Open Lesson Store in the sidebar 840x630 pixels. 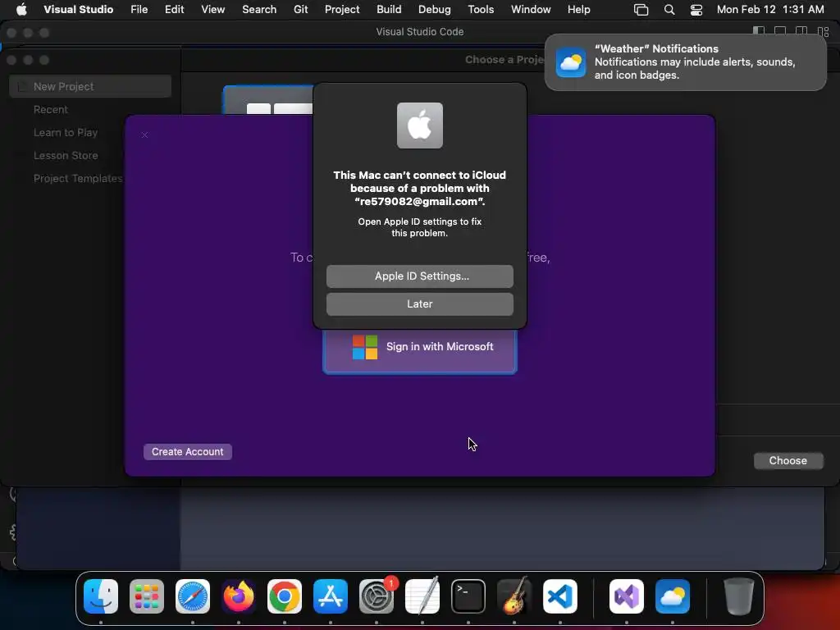pos(66,155)
